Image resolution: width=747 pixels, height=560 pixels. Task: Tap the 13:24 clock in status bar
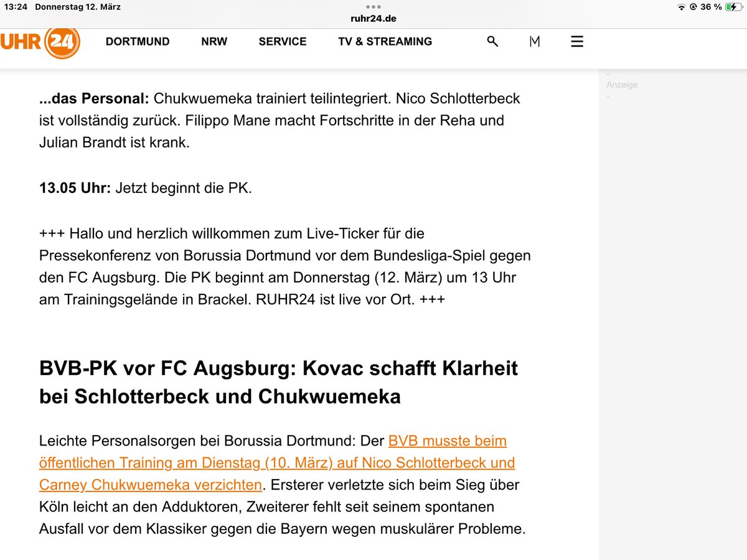[x=16, y=7]
